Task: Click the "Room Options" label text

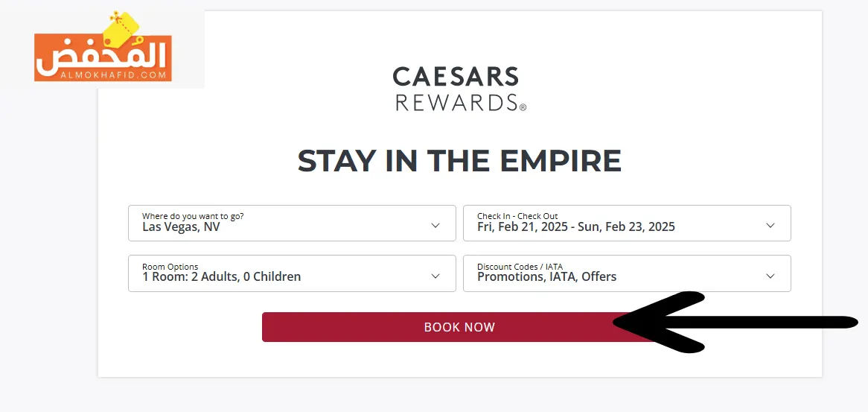Action: [170, 267]
